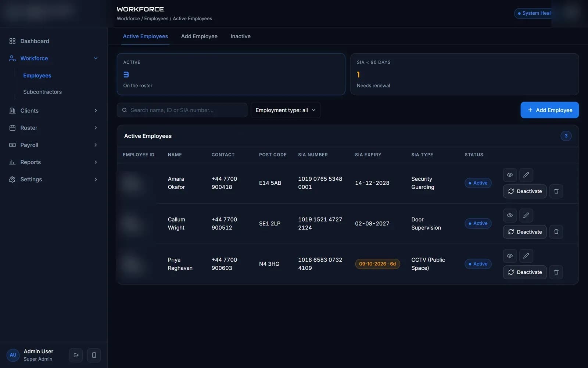Click the Reports bar chart icon
The height and width of the screenshot is (368, 588).
[12, 162]
